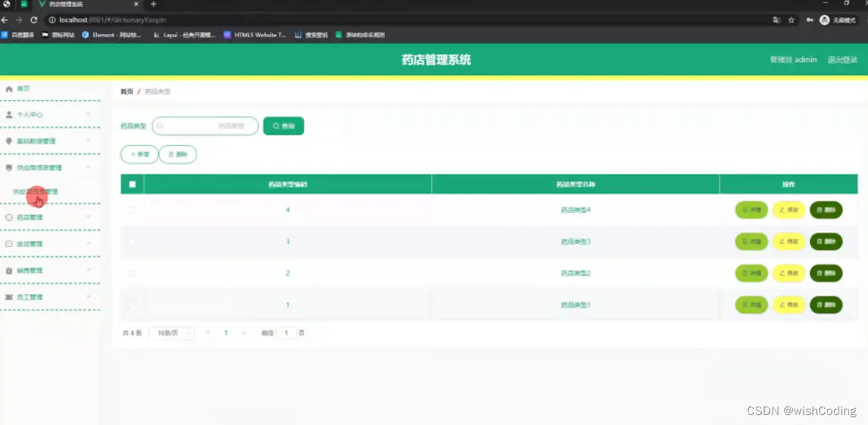This screenshot has height=425, width=868.
Task: Click the browser forward arrow
Action: [x=19, y=20]
